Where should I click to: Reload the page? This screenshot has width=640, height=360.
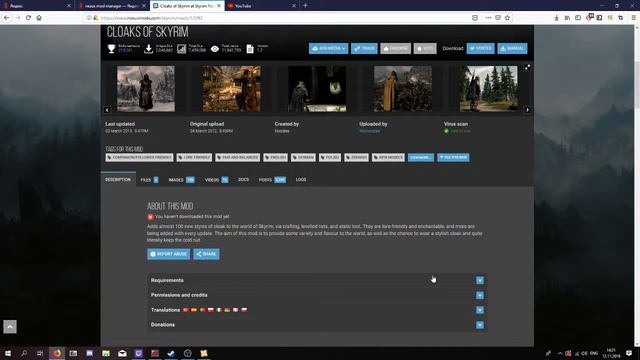pyautogui.click(x=28, y=18)
